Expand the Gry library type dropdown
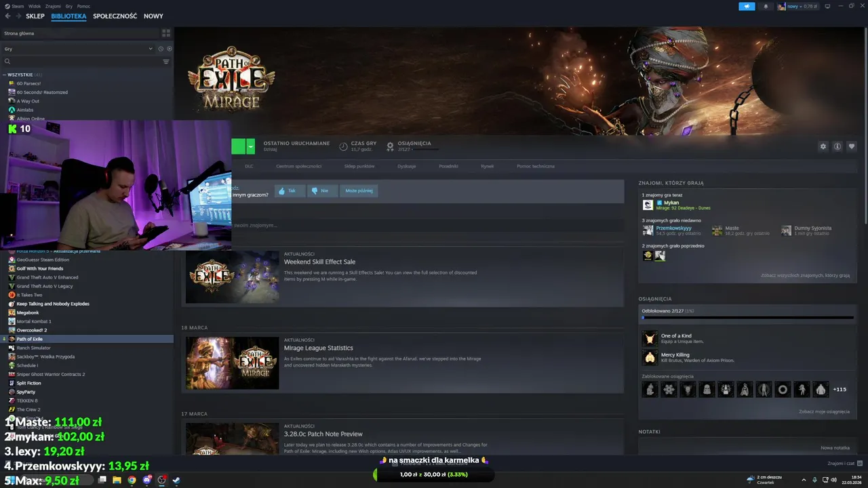 (79, 49)
